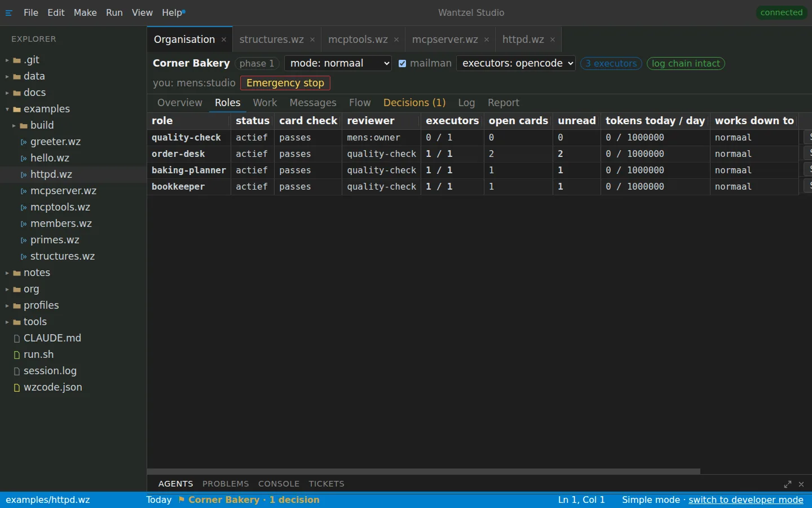The width and height of the screenshot is (812, 508).
Task: Close the mcptools.wz tab
Action: [x=396, y=40]
